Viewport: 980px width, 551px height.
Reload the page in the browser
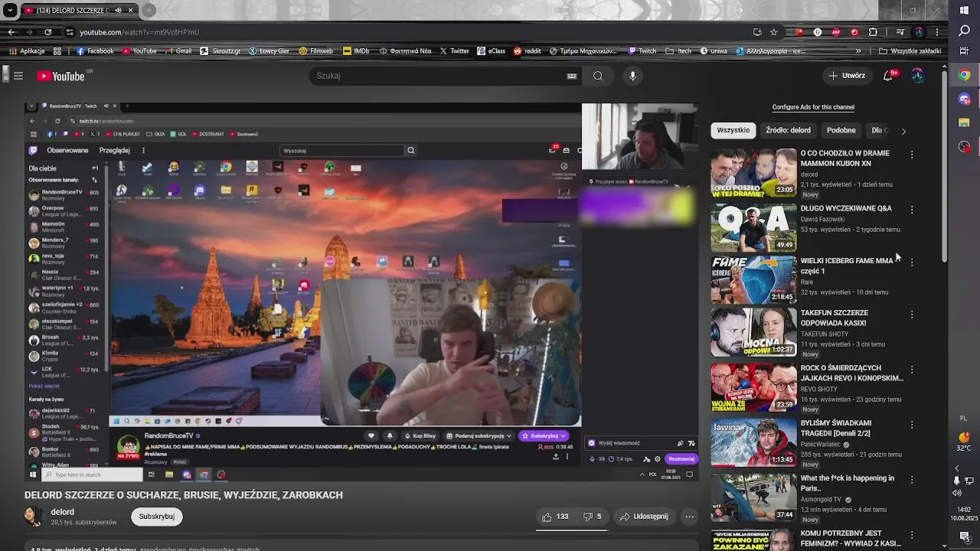(47, 32)
